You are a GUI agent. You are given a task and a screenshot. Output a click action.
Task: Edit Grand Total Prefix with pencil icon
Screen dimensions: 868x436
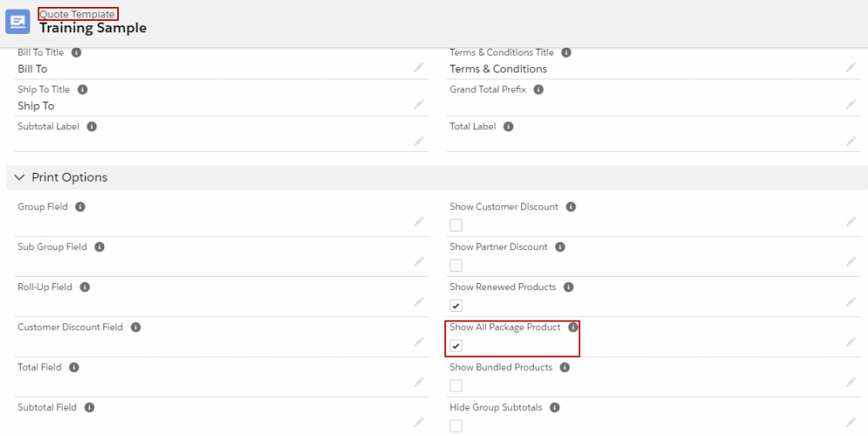(851, 104)
